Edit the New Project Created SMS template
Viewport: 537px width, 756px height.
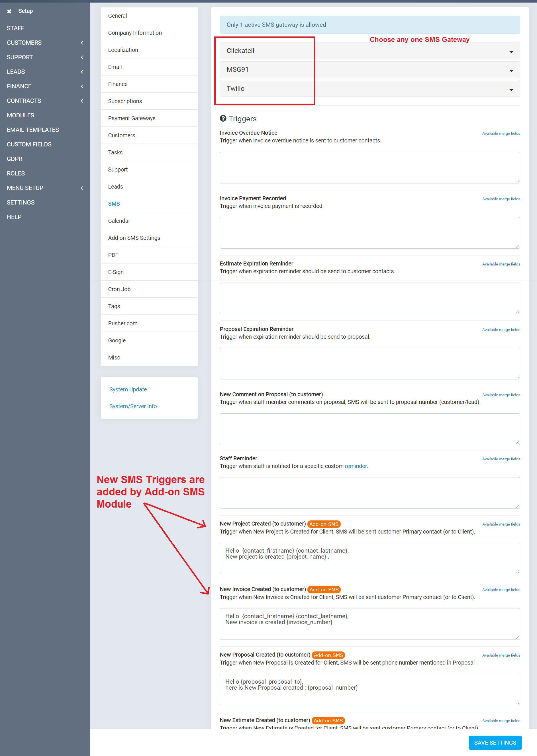[x=370, y=558]
